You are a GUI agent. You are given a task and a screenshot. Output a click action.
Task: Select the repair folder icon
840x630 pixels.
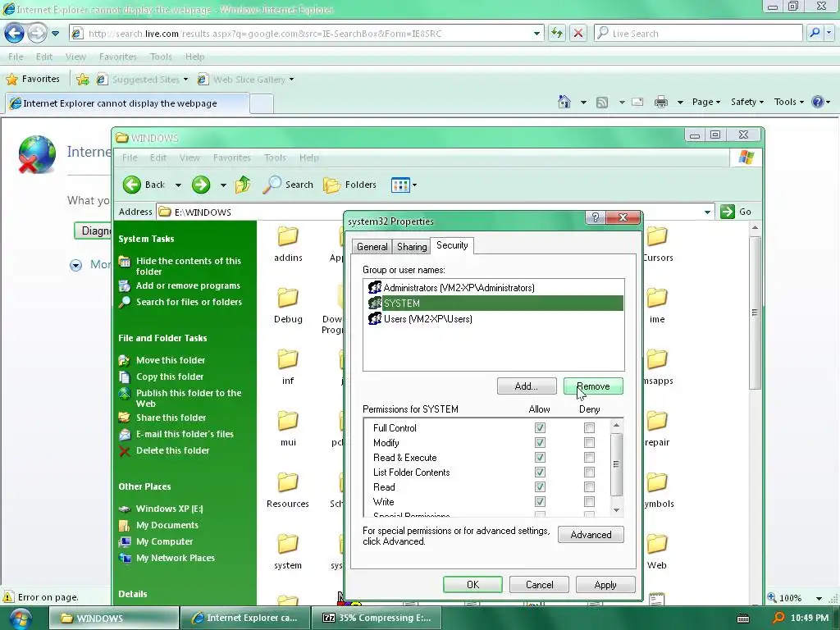tap(657, 421)
